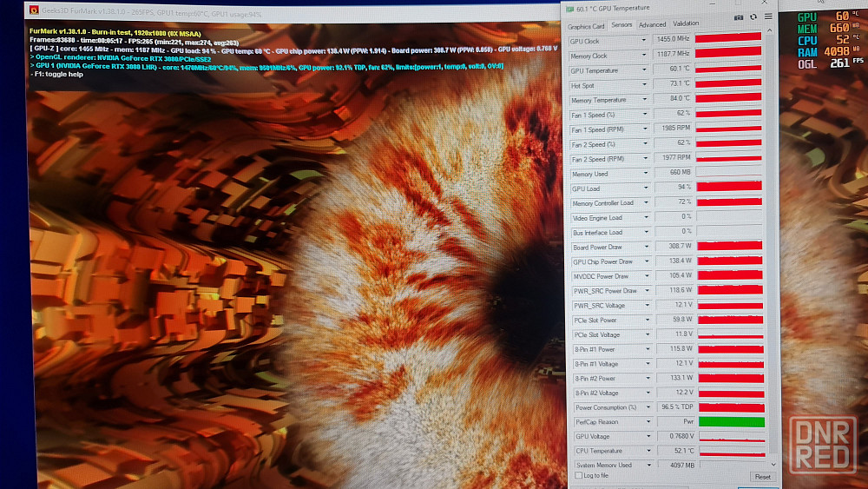Open the Fan 2 Speed (RPM) dropdown

click(x=645, y=158)
